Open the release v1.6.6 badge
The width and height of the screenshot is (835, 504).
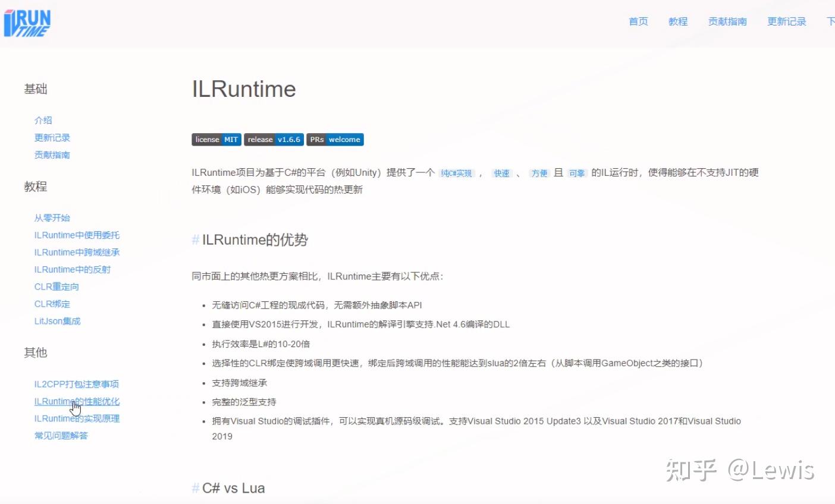click(273, 139)
